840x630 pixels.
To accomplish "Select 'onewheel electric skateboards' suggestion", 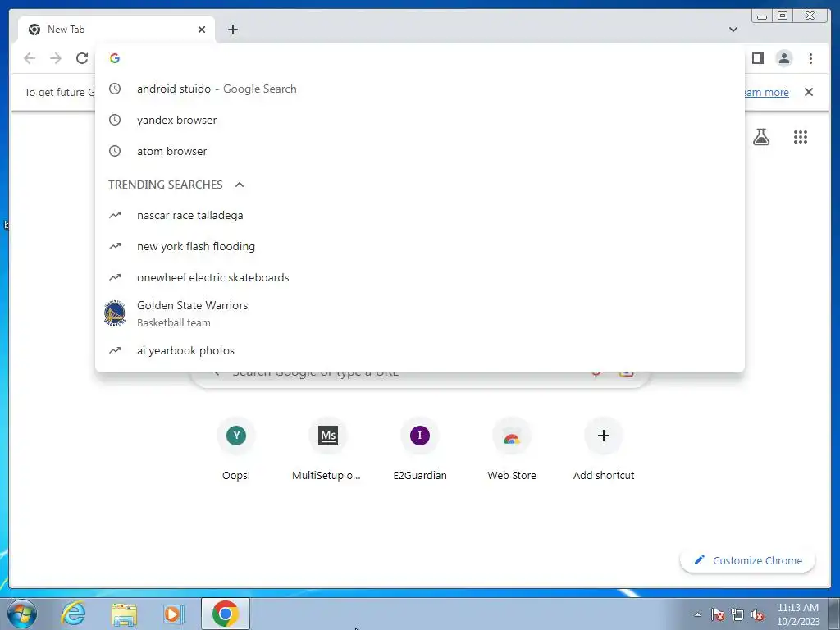I will click(x=420, y=277).
